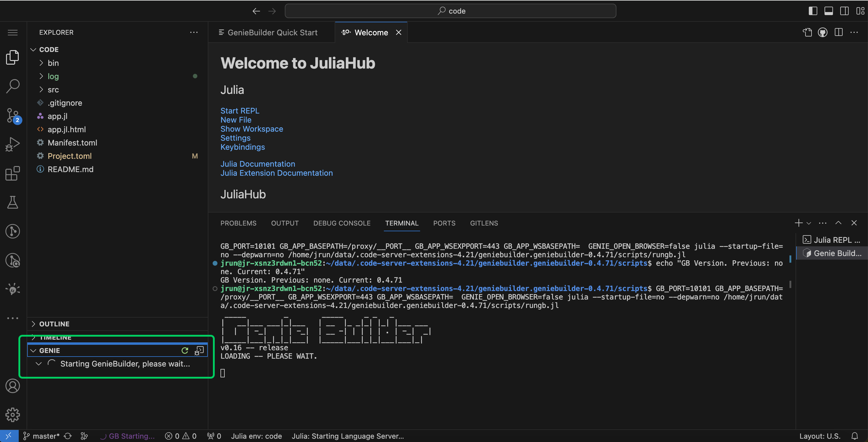Synchronize changes icon in status bar

(68, 436)
